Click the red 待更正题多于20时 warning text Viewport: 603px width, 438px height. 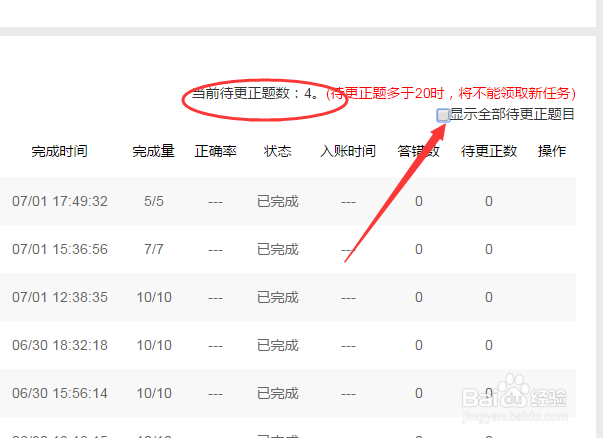451,93
